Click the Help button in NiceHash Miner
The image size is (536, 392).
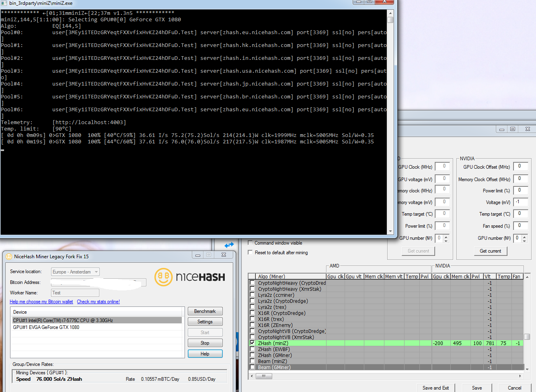pyautogui.click(x=205, y=354)
